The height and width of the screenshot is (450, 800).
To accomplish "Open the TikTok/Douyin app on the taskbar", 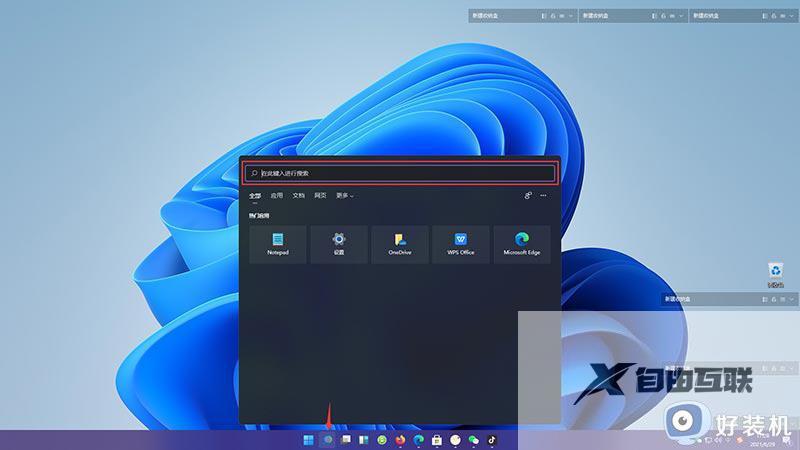I will pos(492,440).
